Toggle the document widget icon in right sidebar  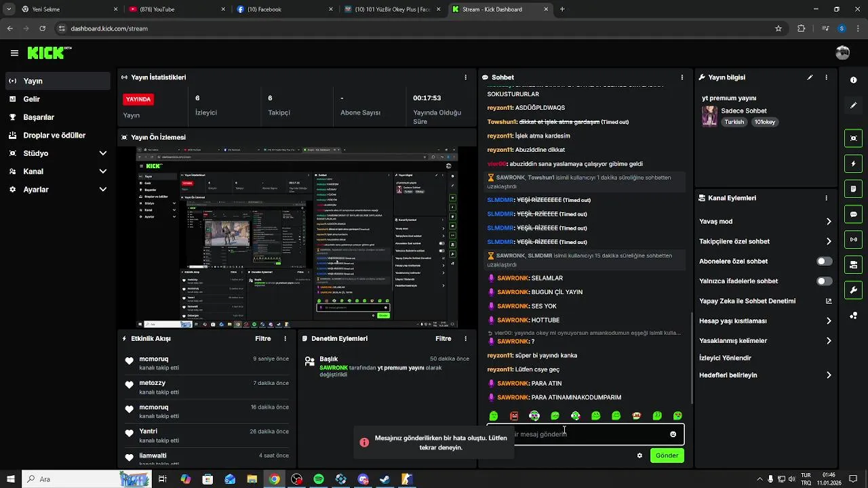[x=853, y=188]
